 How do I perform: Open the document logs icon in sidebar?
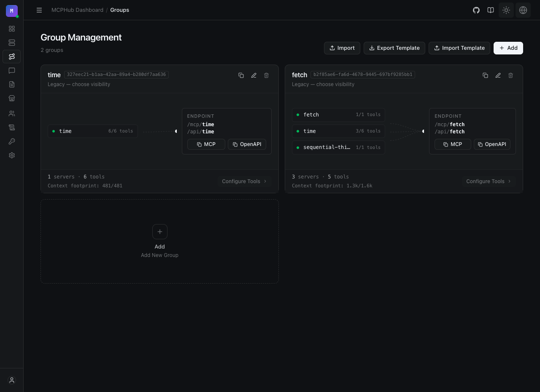coord(12,84)
